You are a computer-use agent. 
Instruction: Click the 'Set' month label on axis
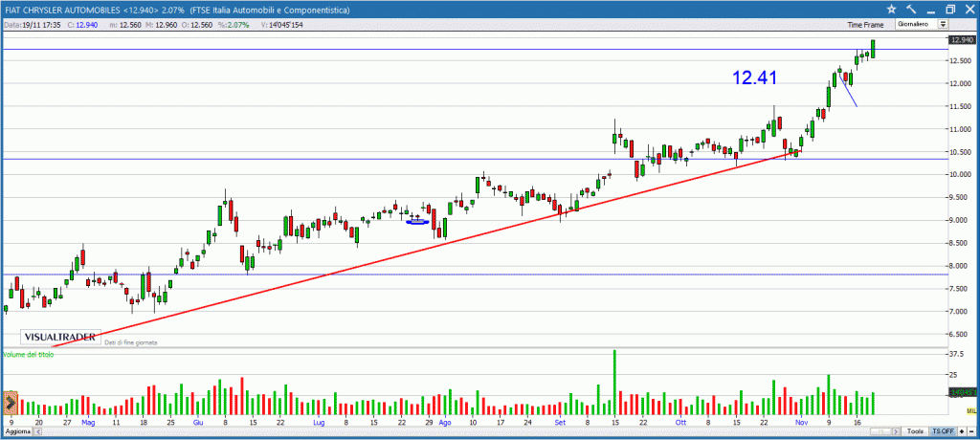[x=560, y=422]
